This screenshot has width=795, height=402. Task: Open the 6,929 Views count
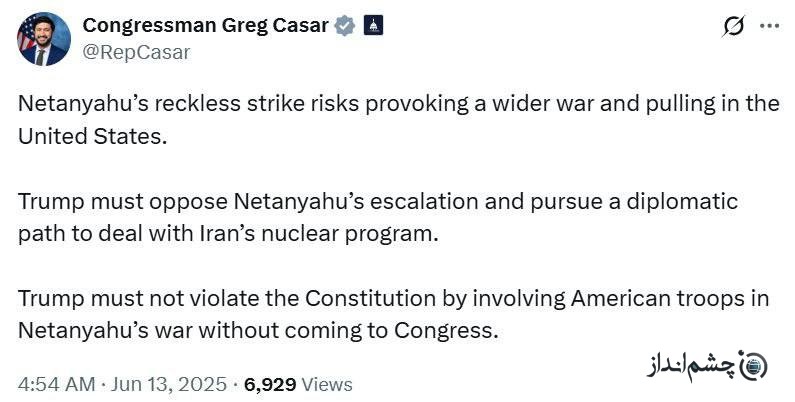pyautogui.click(x=298, y=384)
